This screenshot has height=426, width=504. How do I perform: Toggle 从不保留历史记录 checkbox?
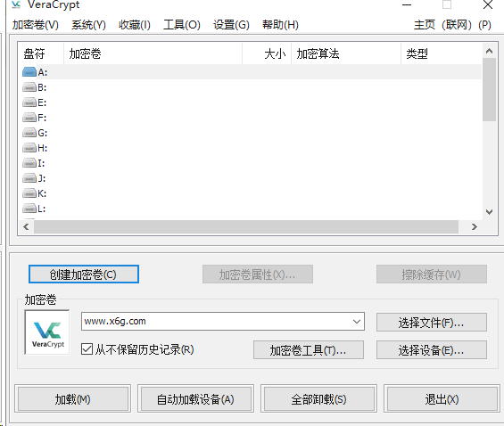click(87, 349)
